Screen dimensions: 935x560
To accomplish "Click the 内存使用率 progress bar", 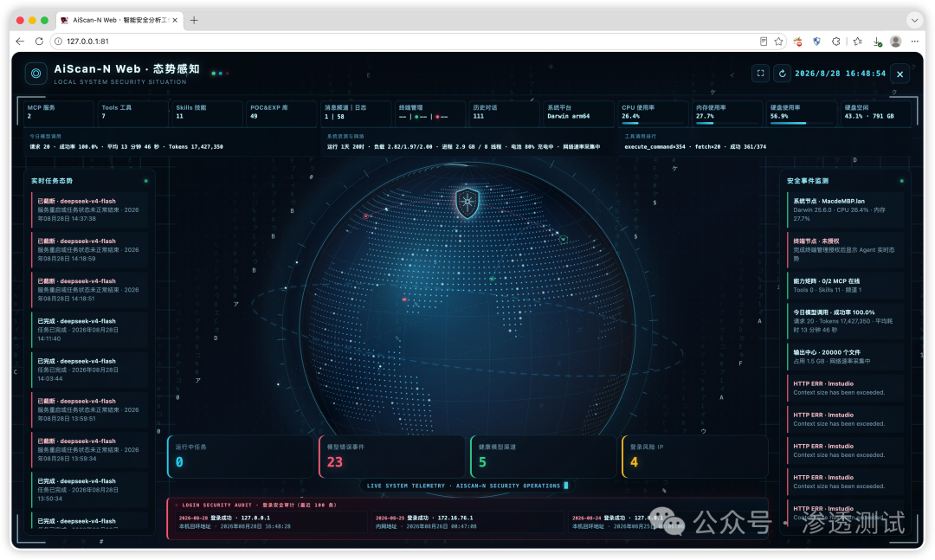I will pos(727,123).
